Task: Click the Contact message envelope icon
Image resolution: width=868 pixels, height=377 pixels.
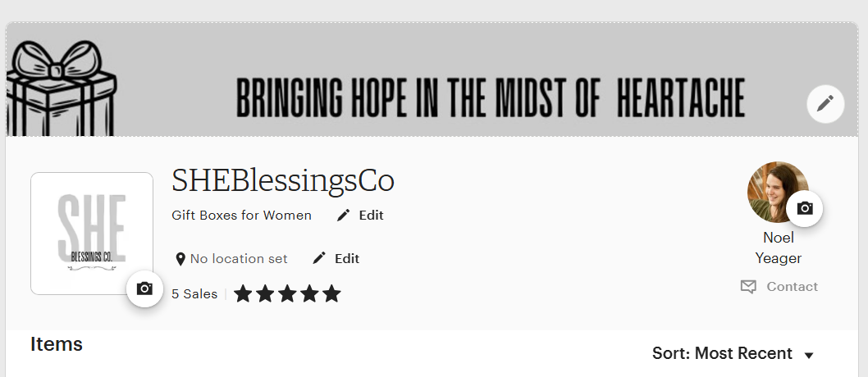Action: [x=748, y=287]
